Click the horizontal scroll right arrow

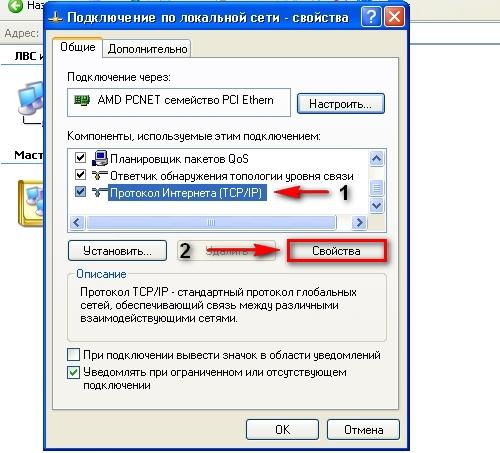359,222
